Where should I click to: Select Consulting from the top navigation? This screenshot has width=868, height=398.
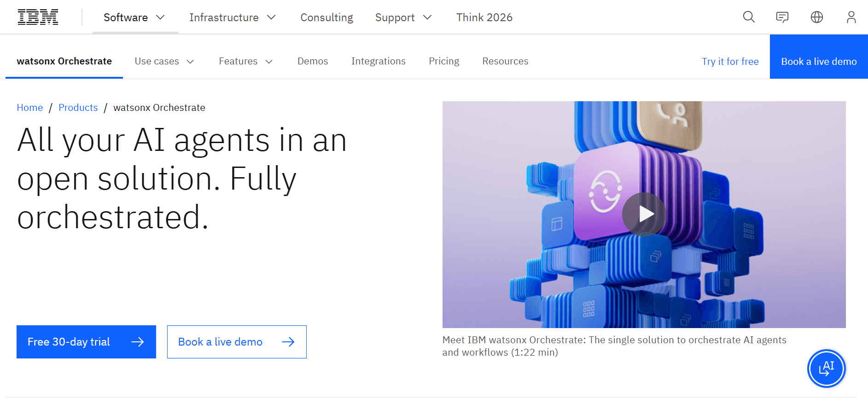point(326,17)
